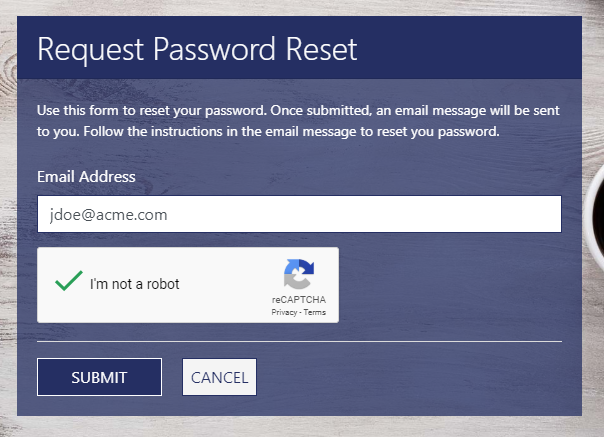
Task: Focus the Email Address input field
Action: click(x=299, y=214)
